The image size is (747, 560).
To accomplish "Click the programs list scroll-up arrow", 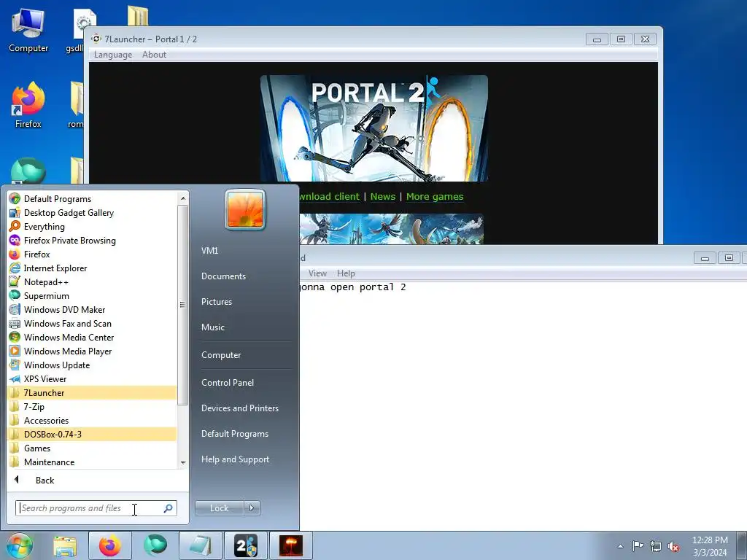I will pos(183,198).
